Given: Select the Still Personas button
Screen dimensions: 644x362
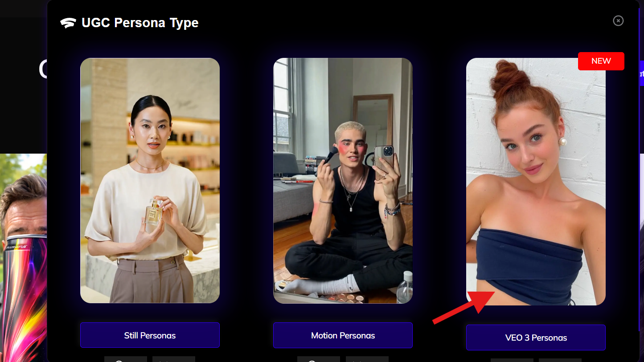Looking at the screenshot, I should coord(150,335).
